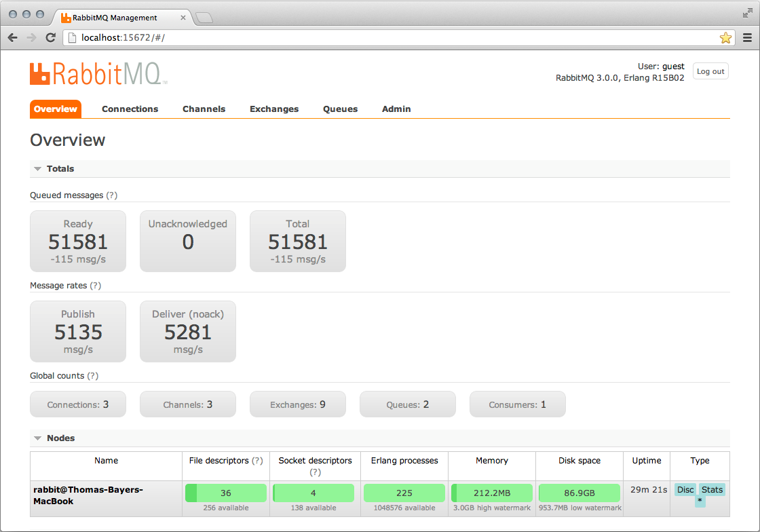Switch to the Overview tab
The height and width of the screenshot is (532, 760).
[55, 109]
